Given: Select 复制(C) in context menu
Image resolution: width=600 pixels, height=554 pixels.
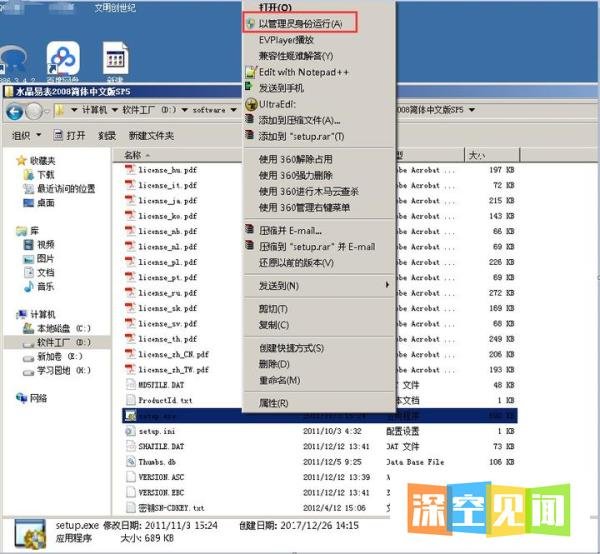Looking at the screenshot, I should [x=274, y=325].
